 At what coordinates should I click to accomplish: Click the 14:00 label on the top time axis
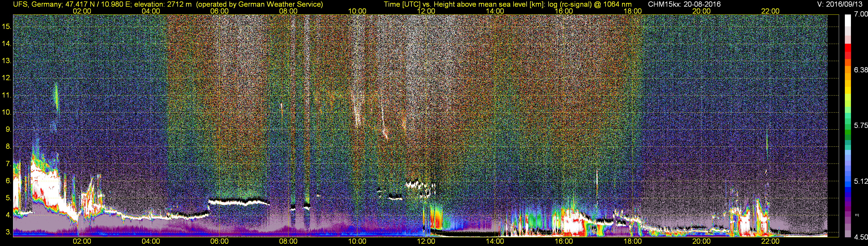click(x=495, y=11)
